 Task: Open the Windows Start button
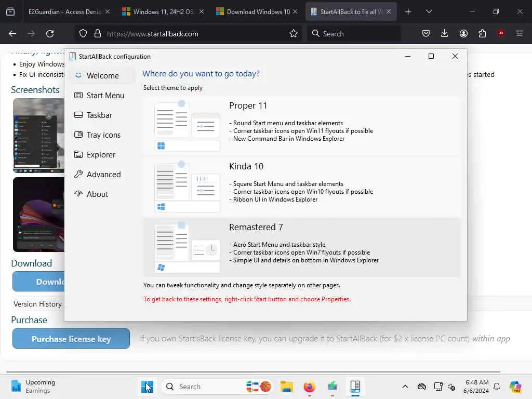pos(147,387)
